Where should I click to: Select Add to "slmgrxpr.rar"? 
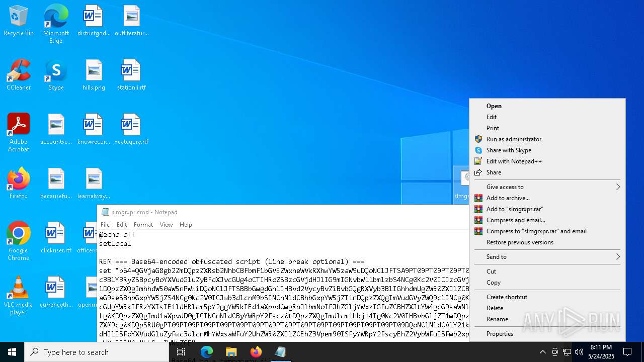(547, 209)
